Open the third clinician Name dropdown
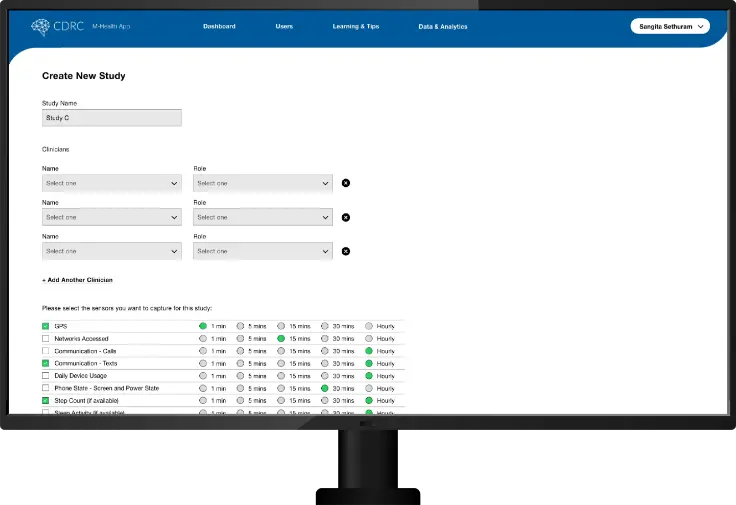Image resolution: width=736 pixels, height=505 pixels. point(111,251)
